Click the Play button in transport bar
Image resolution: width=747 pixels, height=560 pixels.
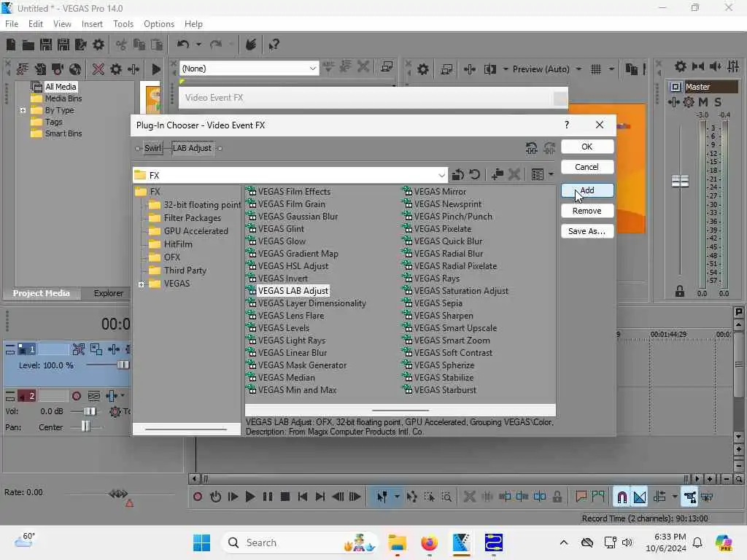coord(249,497)
